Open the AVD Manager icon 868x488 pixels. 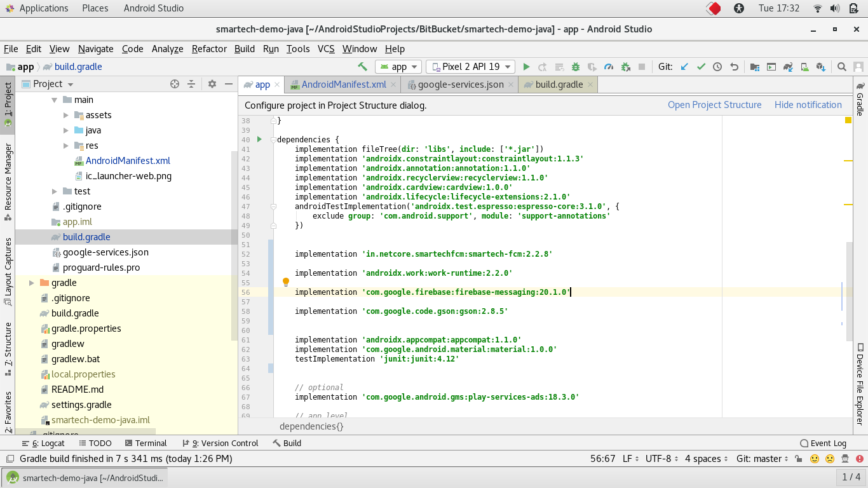click(x=804, y=67)
